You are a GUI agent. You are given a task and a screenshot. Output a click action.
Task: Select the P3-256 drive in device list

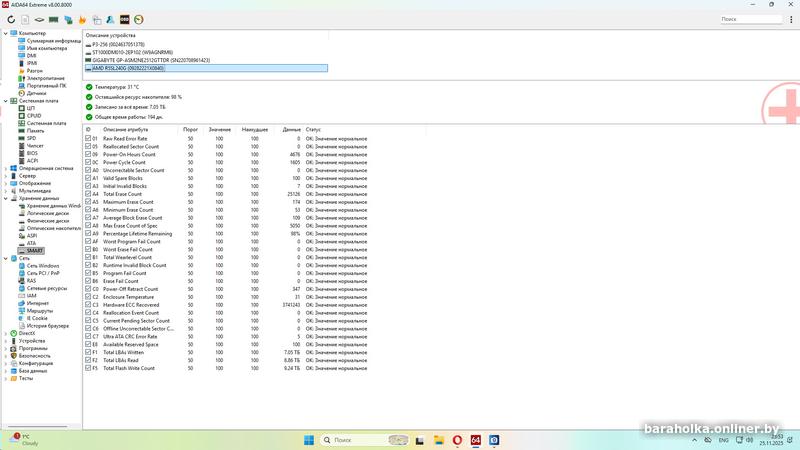point(118,44)
